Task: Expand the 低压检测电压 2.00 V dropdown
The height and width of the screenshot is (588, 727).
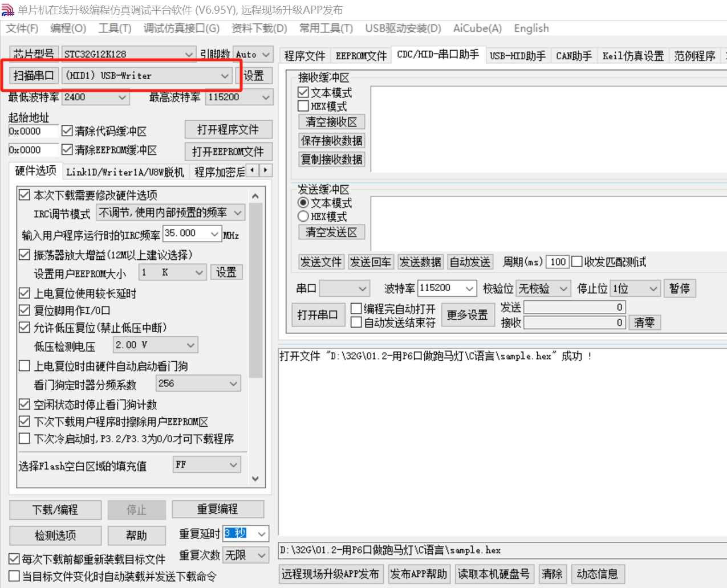Action: click(191, 345)
